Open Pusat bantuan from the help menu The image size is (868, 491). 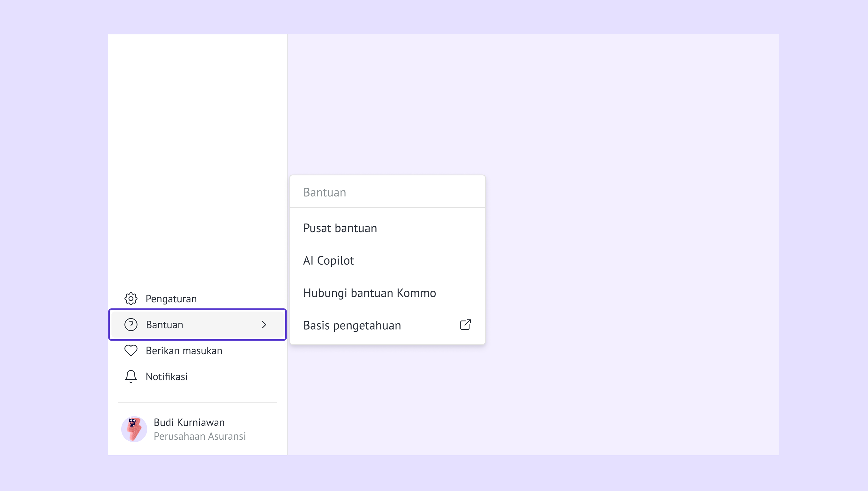pos(340,228)
